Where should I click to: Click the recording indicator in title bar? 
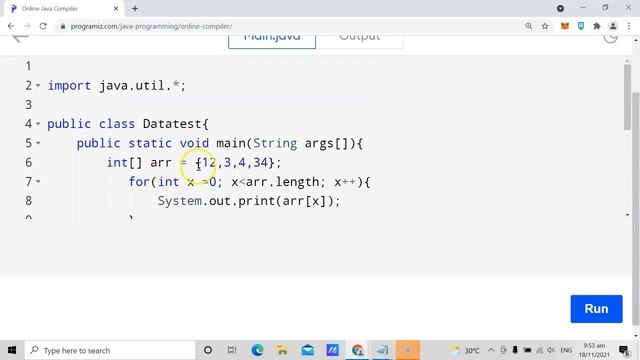coord(560,8)
